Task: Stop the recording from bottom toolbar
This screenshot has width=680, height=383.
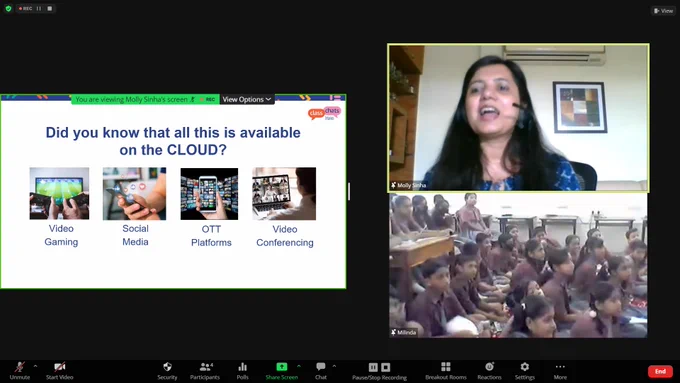Action: click(x=386, y=367)
